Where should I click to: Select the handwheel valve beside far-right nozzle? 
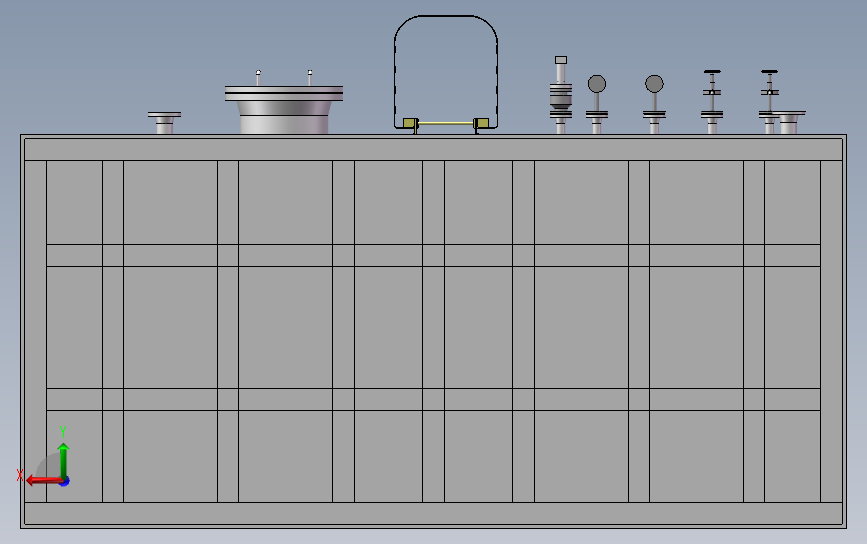(769, 102)
